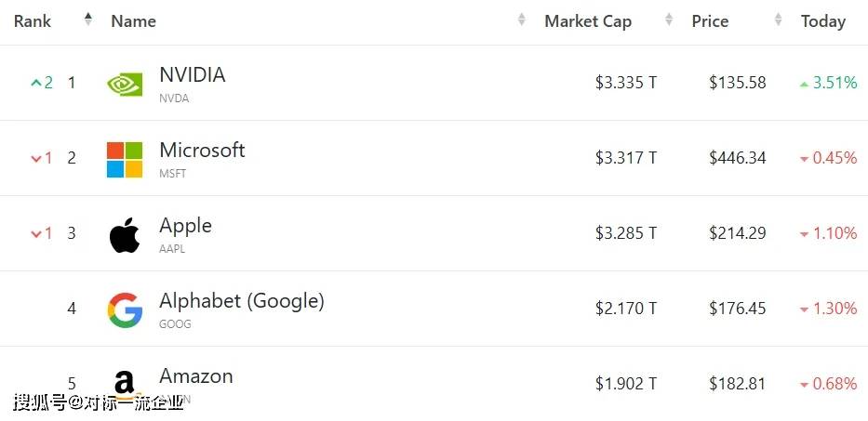This screenshot has height=421, width=868.
Task: Click Amazon's $182.81 price value
Action: point(738,384)
